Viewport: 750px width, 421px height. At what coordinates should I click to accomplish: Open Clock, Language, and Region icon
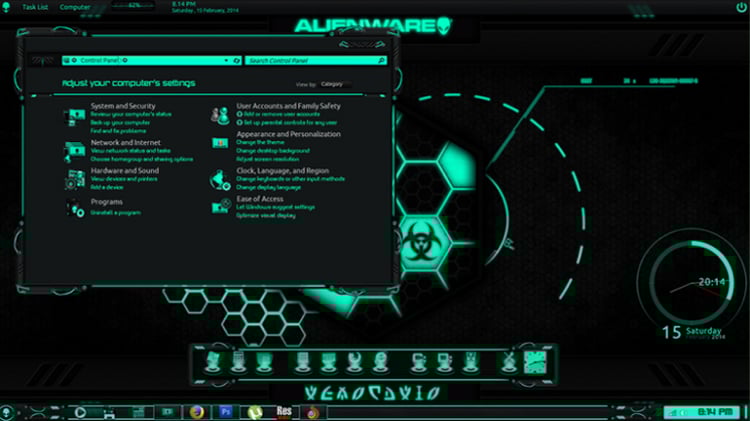tap(220, 180)
